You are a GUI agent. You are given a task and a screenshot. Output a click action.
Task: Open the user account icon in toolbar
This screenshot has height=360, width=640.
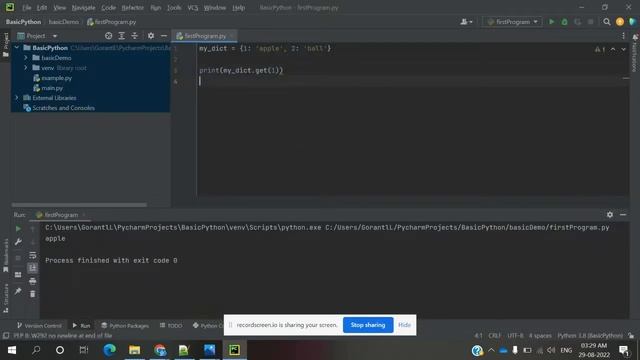(x=466, y=22)
